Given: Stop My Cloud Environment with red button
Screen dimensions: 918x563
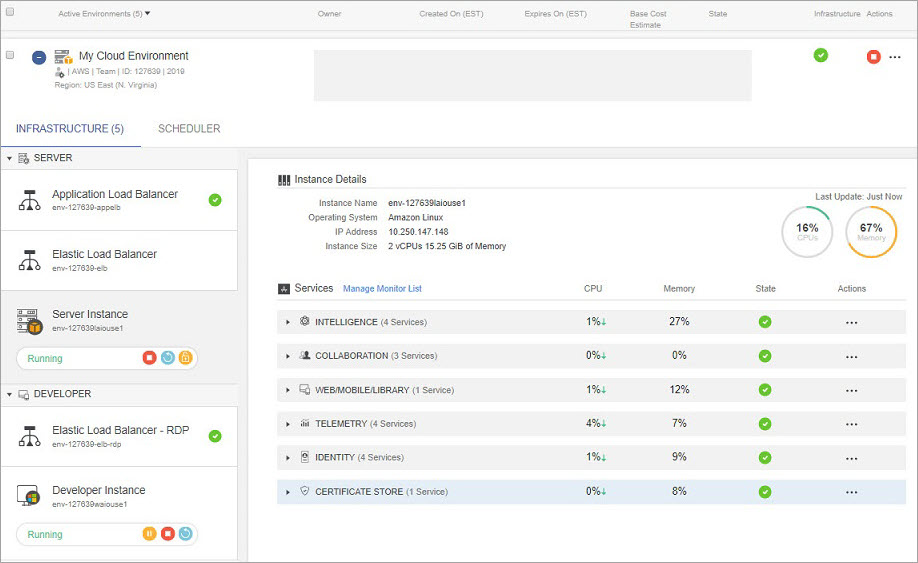Looking at the screenshot, I should 873,57.
